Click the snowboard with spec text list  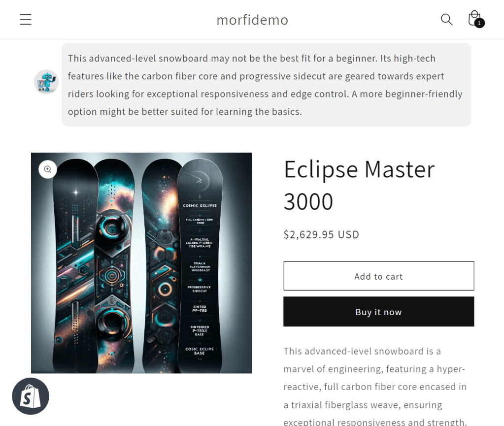click(x=200, y=266)
